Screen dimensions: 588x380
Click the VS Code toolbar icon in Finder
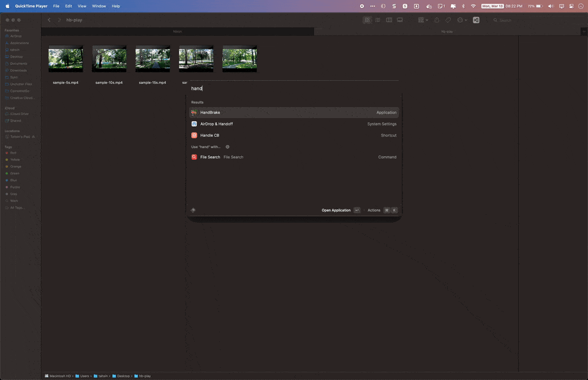tap(476, 20)
